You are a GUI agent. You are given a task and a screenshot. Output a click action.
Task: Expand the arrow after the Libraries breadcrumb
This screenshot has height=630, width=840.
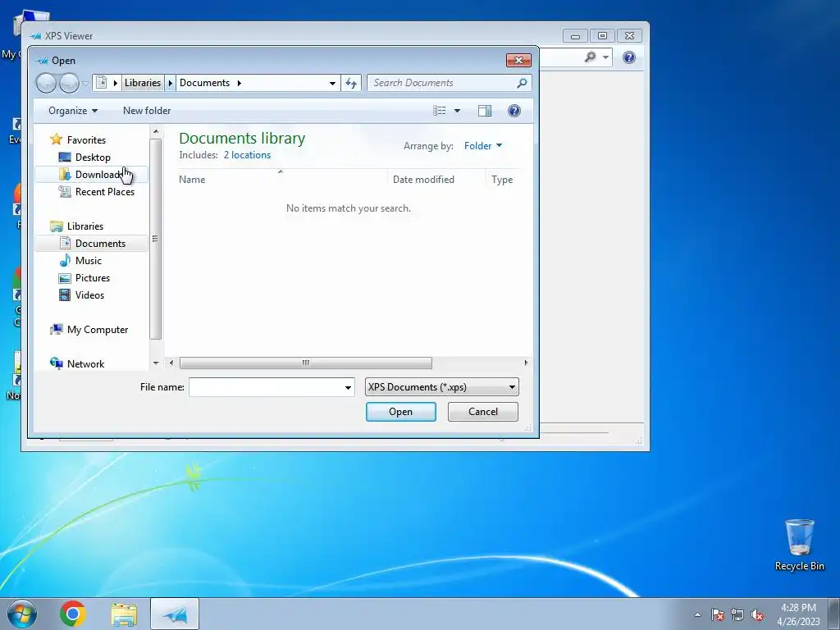pos(171,83)
